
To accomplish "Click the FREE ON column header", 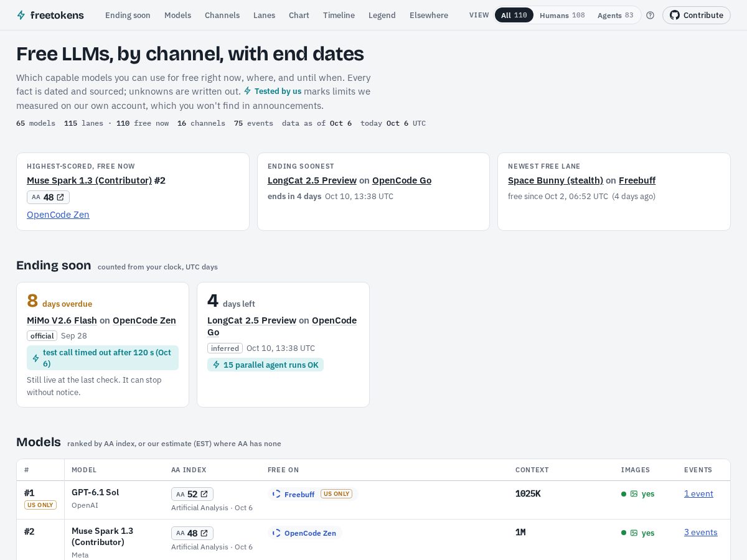I will pos(283,470).
